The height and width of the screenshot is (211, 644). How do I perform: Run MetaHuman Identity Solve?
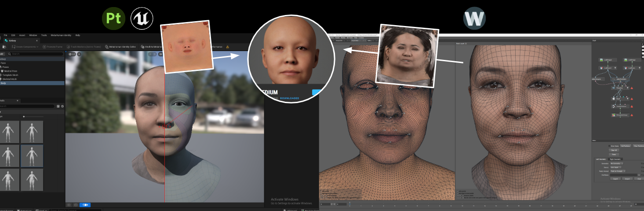click(121, 47)
